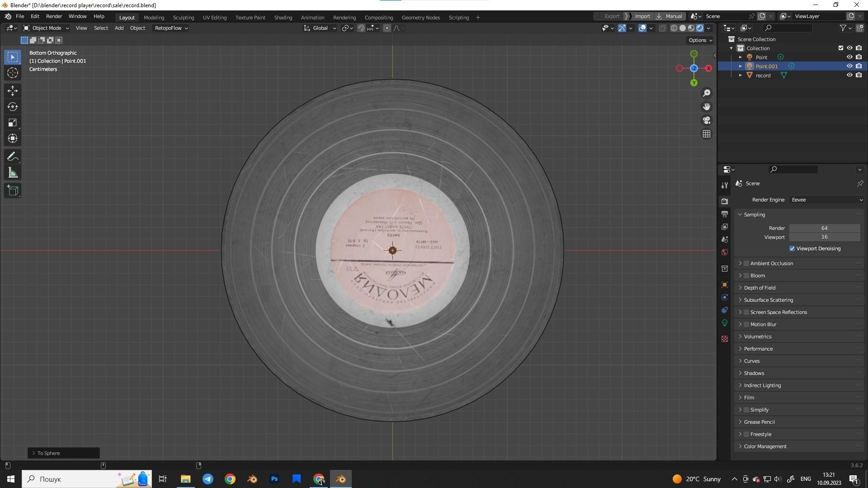Viewport: 868px width, 488px height.
Task: Open the Options dropdown
Action: click(x=700, y=40)
